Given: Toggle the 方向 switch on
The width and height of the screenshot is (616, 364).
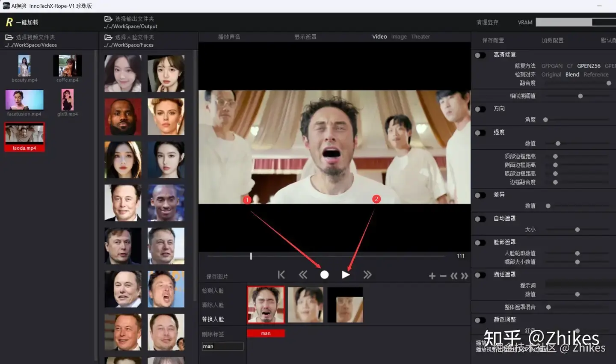Looking at the screenshot, I should [x=480, y=109].
